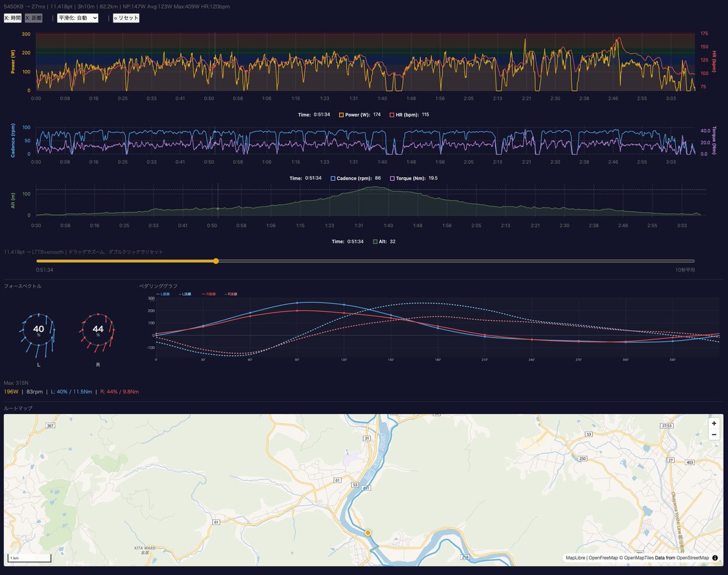Open the OpenFreeMap attribution link
The height and width of the screenshot is (575, 728).
pos(603,557)
